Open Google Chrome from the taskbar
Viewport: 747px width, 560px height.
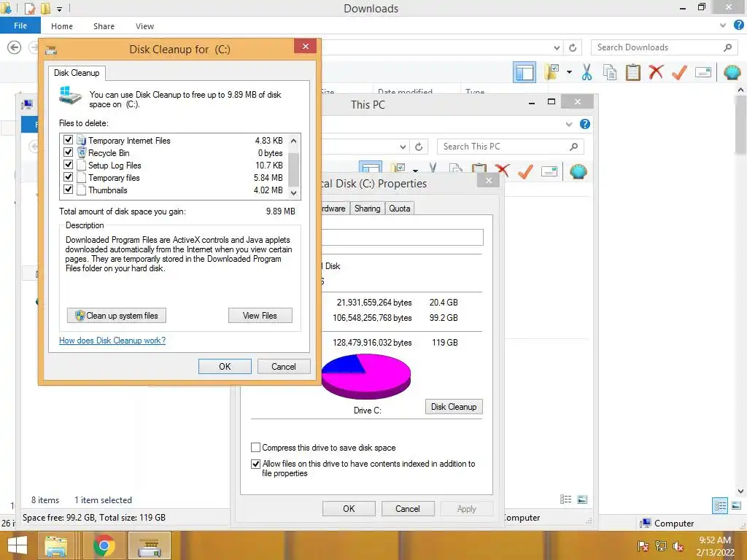[104, 545]
